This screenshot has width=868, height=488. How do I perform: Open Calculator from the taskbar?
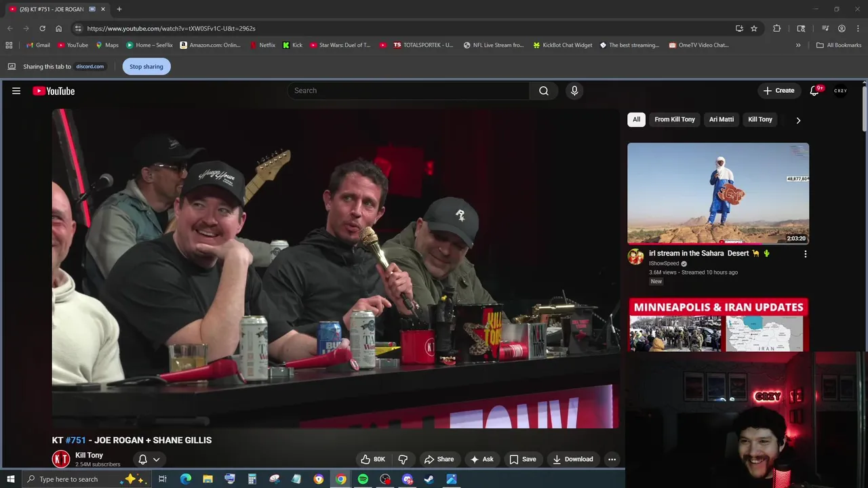click(x=252, y=479)
